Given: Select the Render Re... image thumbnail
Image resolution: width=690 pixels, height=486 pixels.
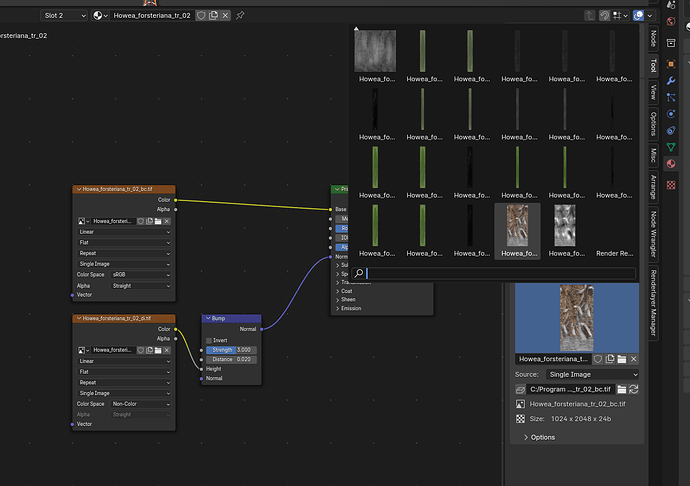Looking at the screenshot, I should coord(613,231).
